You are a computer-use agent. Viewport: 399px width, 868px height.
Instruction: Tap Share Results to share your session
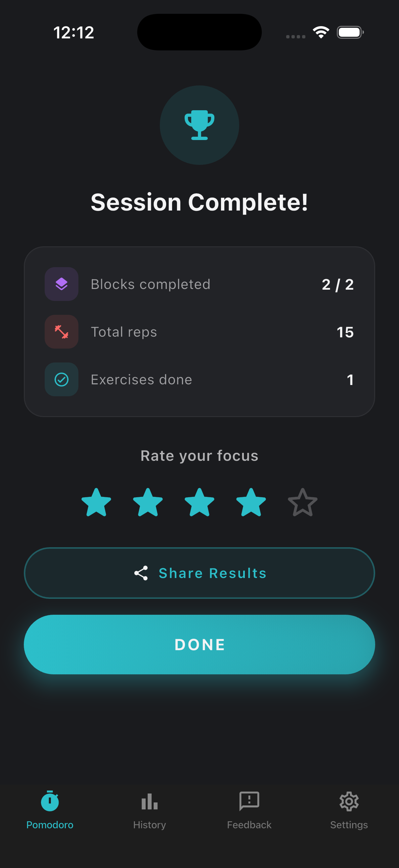199,572
